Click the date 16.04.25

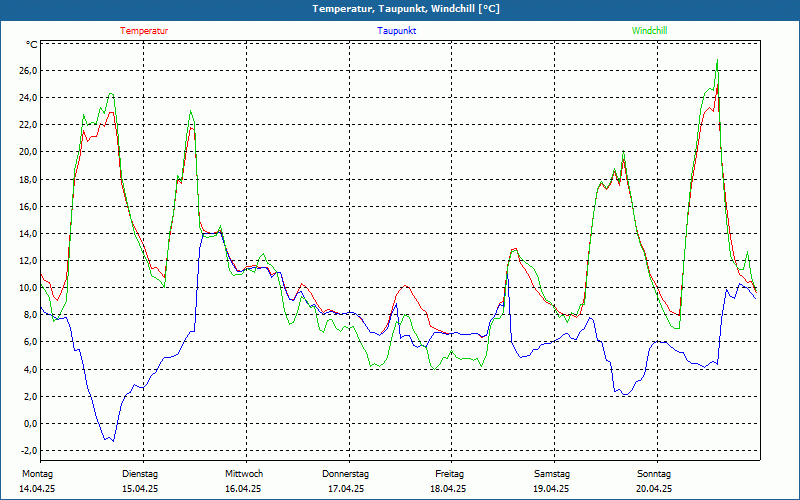tap(243, 489)
